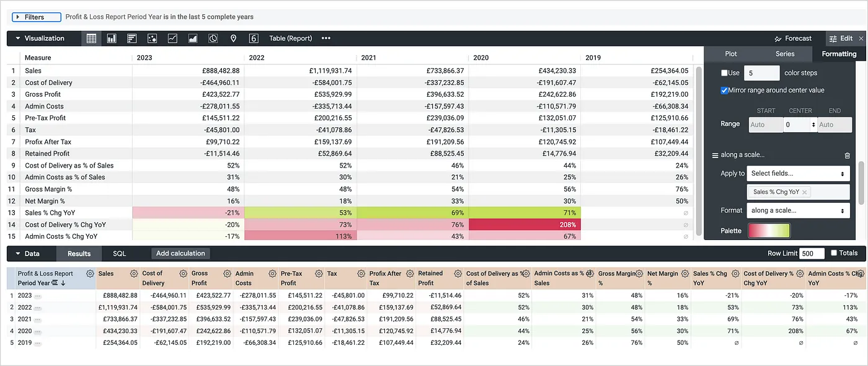
Task: Open the Edit mode button
Action: (845, 38)
